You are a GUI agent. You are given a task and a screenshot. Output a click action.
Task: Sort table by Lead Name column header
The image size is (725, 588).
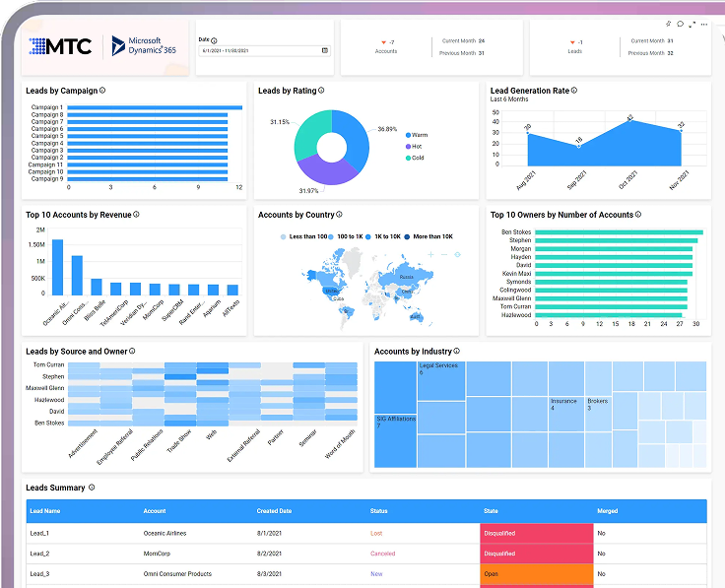point(45,511)
